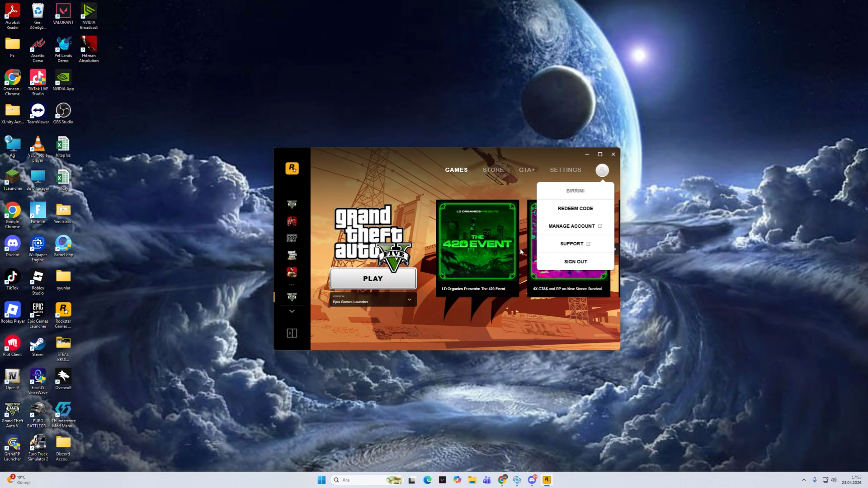The width and height of the screenshot is (868, 488).
Task: Open File Explorer from the taskbar
Action: [x=472, y=480]
